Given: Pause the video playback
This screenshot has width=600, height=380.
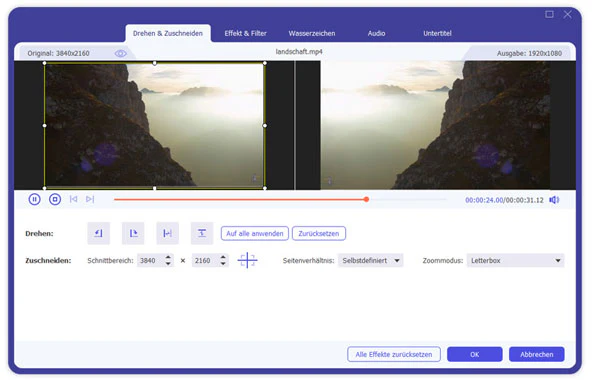Looking at the screenshot, I should pos(34,199).
